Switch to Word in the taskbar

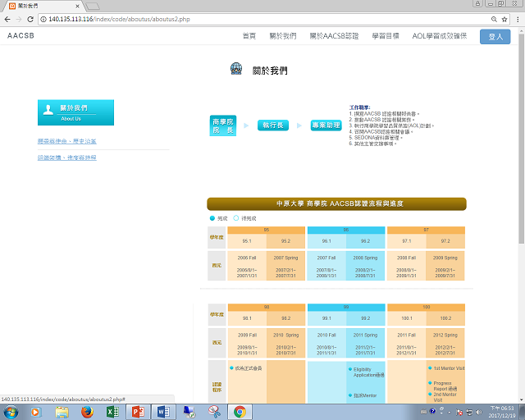[163, 412]
